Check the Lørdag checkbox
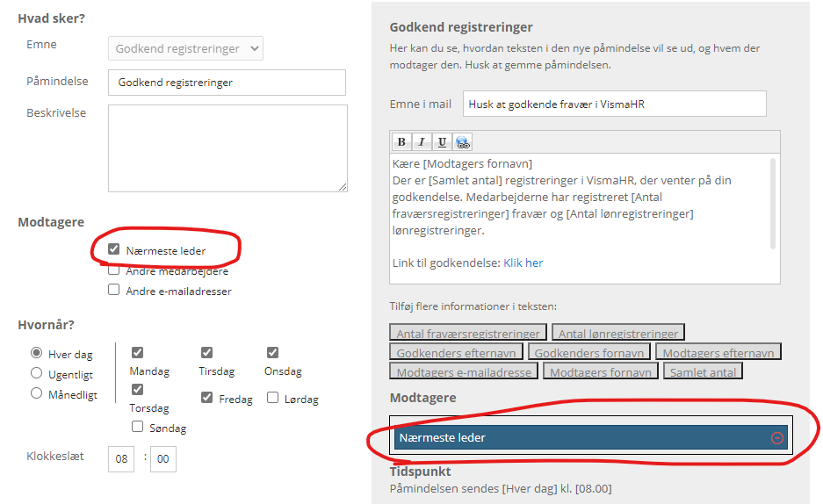The width and height of the screenshot is (823, 504). click(x=272, y=398)
